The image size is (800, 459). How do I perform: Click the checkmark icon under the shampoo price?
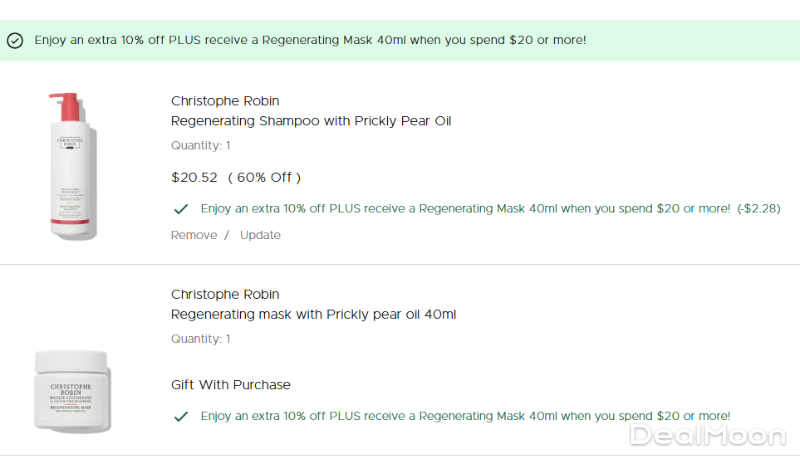[181, 209]
